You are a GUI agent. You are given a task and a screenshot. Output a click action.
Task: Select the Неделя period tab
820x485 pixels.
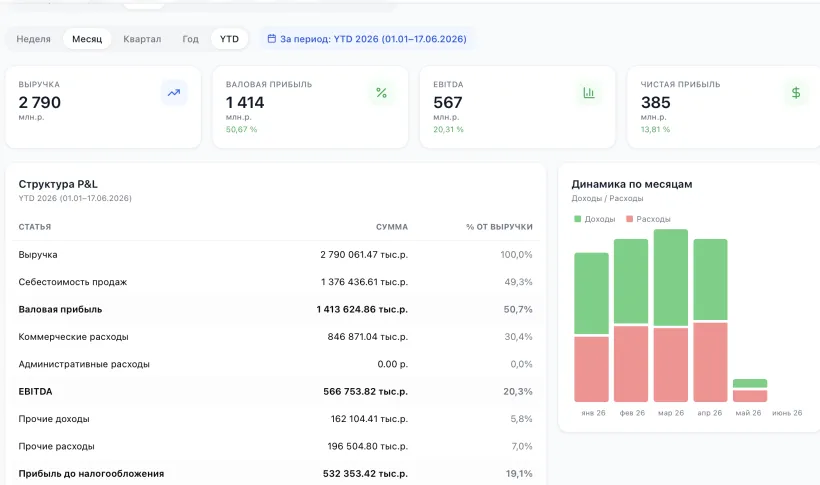point(33,39)
